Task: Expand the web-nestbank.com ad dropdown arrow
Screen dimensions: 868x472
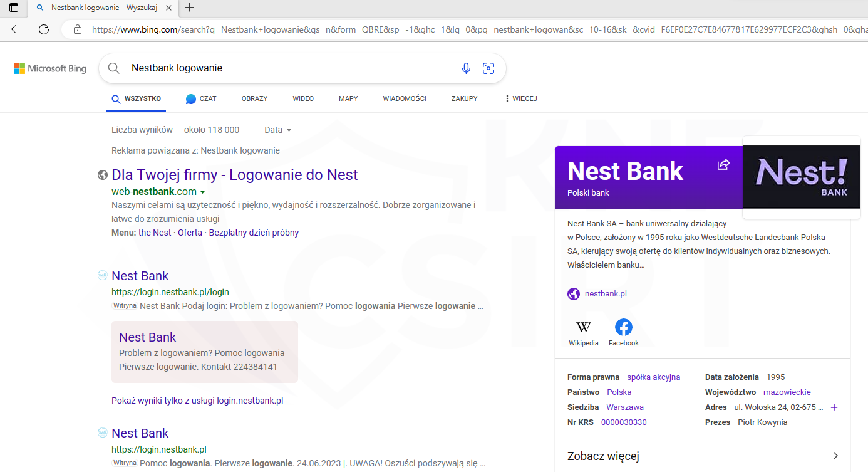Action: pos(203,192)
